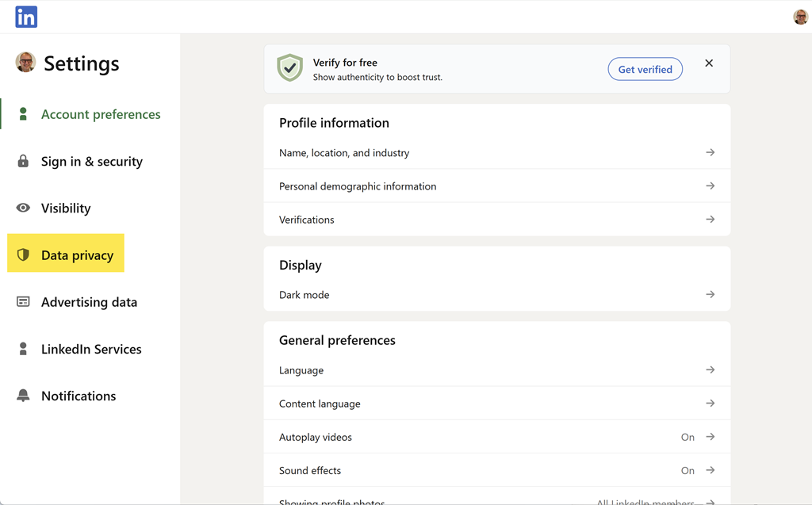Click the Advertising data newspaper icon
Viewport: 812px width, 505px height.
point(23,302)
